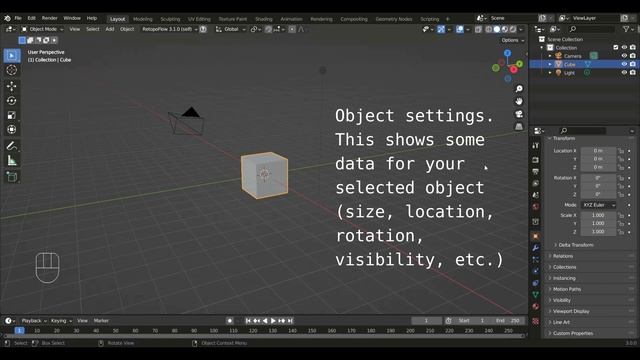Select the Select Box tool
Image resolution: width=640 pixels, height=360 pixels.
pyautogui.click(x=12, y=56)
